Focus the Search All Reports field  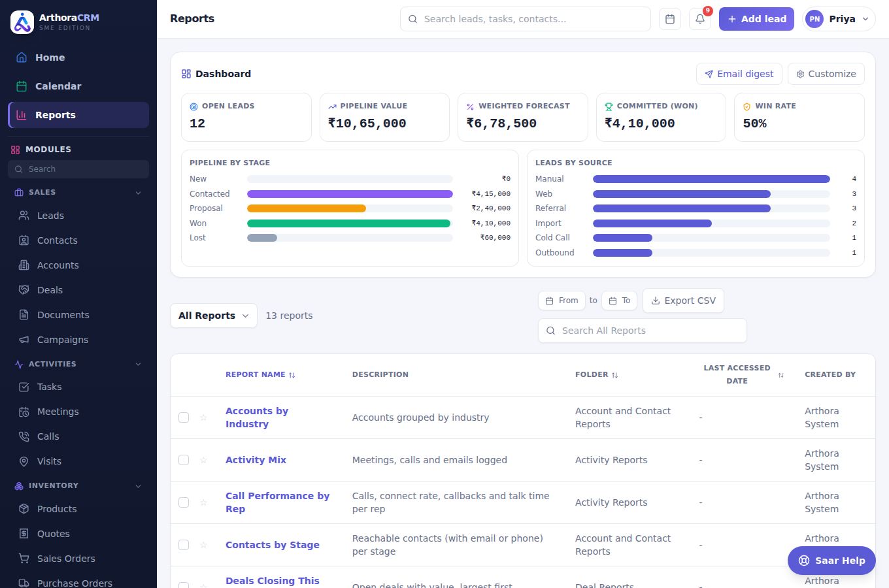coord(642,331)
